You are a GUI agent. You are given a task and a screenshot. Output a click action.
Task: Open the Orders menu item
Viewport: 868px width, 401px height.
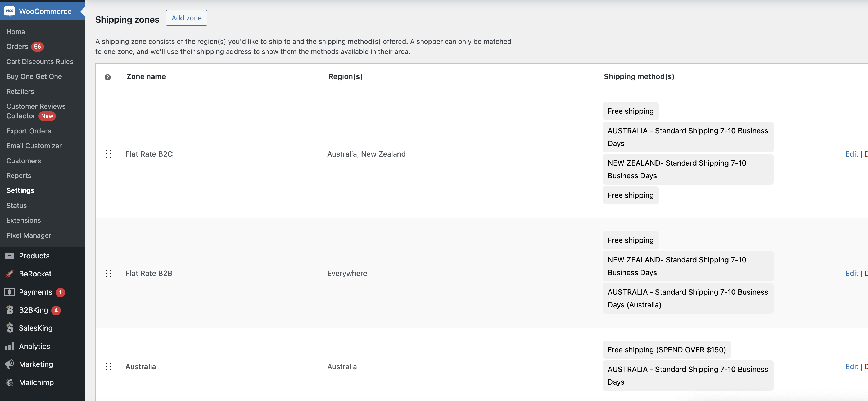pos(17,47)
